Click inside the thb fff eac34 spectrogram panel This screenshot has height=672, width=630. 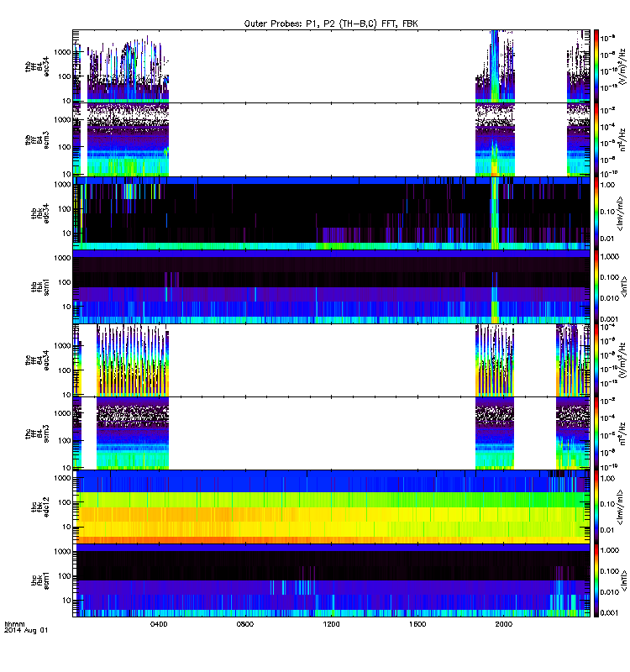[x=331, y=66]
